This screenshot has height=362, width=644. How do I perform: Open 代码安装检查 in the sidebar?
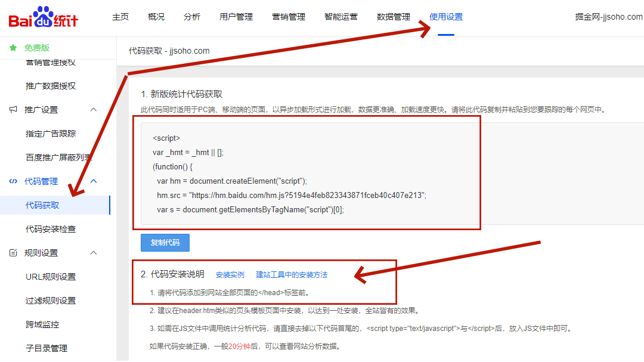[x=51, y=229]
